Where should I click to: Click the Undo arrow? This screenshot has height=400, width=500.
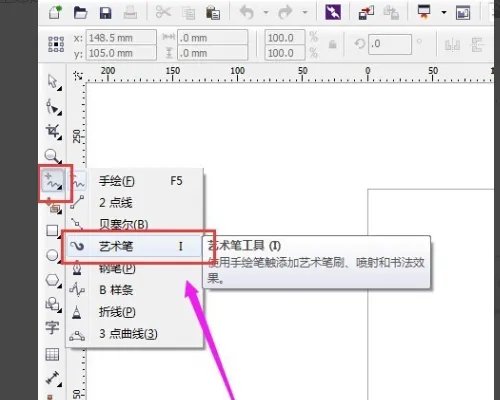247,13
